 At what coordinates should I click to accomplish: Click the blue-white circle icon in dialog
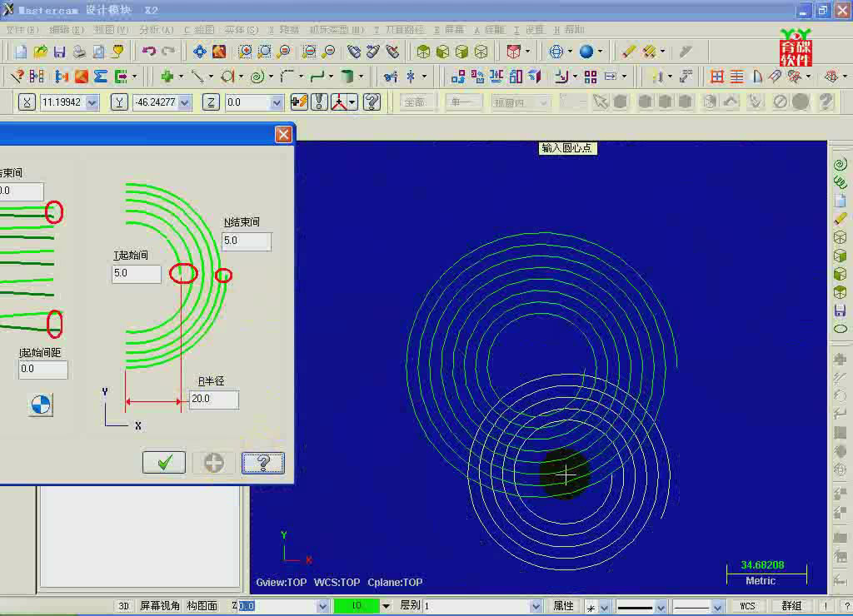pyautogui.click(x=41, y=405)
